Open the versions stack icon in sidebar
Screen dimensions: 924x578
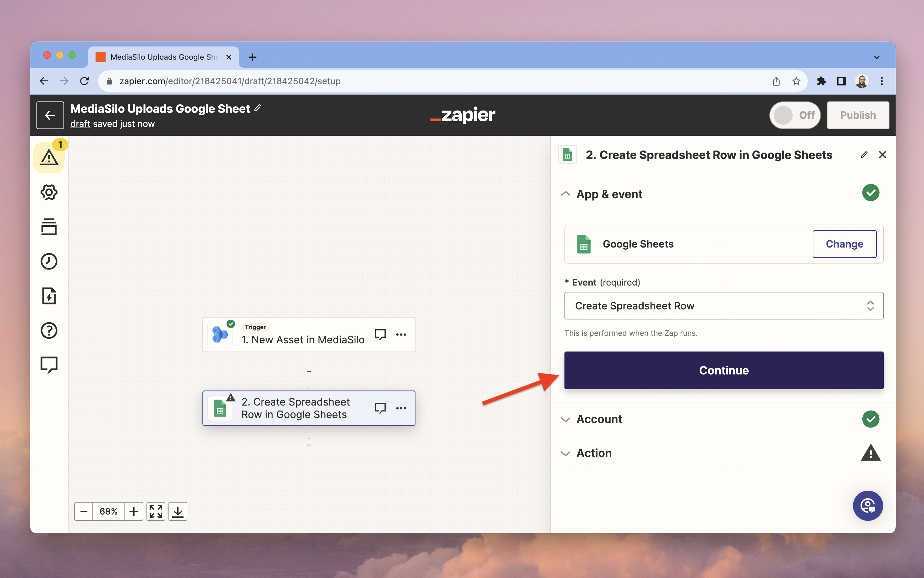point(49,227)
